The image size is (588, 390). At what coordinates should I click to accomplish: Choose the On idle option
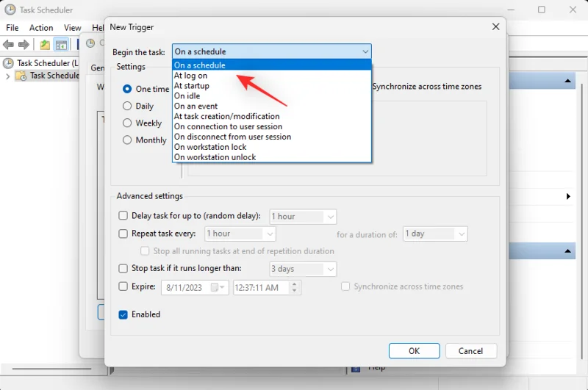coord(272,96)
